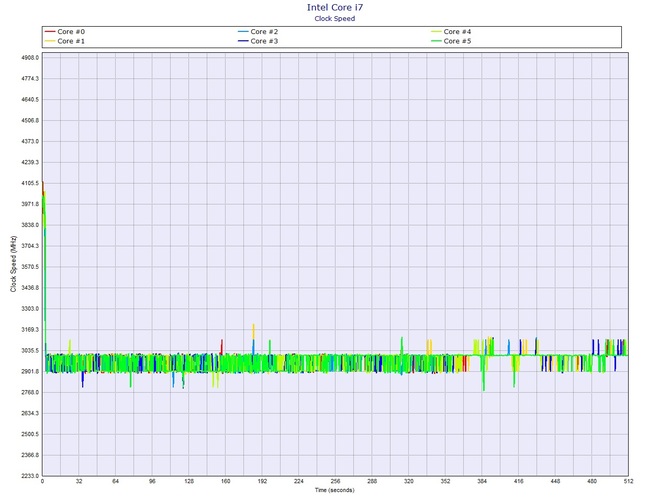This screenshot has height=502, width=670.
Task: Click the 32 x-axis tick label
Action: (79, 481)
